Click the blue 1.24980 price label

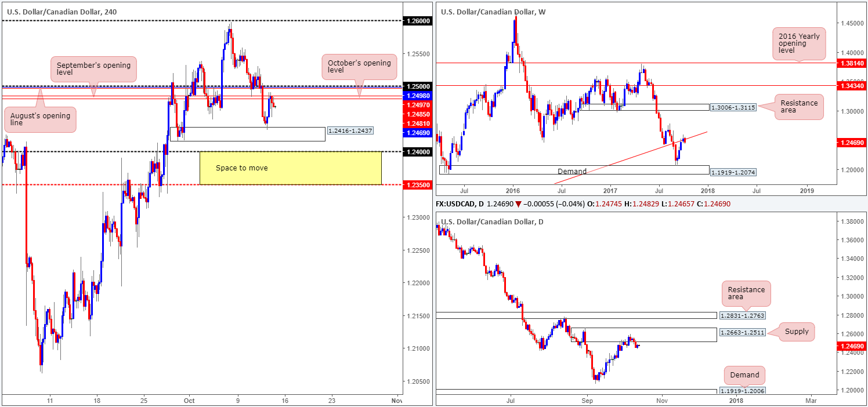(417, 95)
